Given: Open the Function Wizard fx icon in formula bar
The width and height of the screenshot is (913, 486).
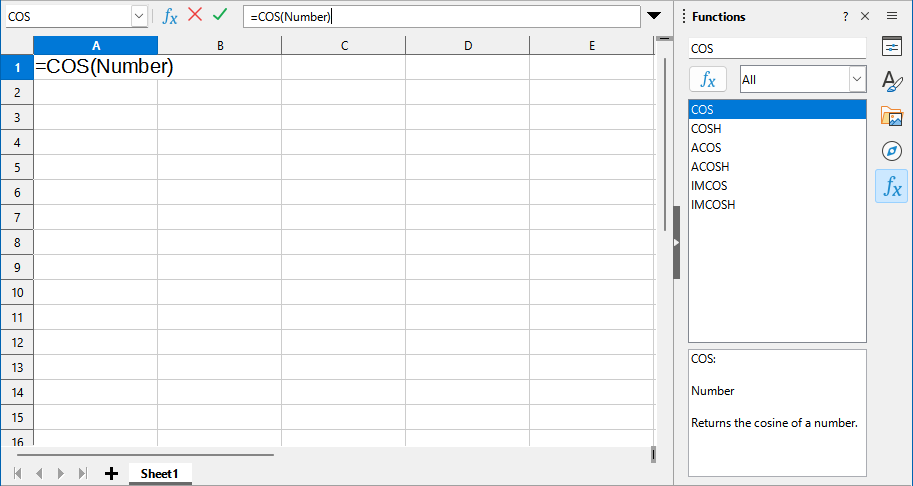Looking at the screenshot, I should [x=169, y=16].
